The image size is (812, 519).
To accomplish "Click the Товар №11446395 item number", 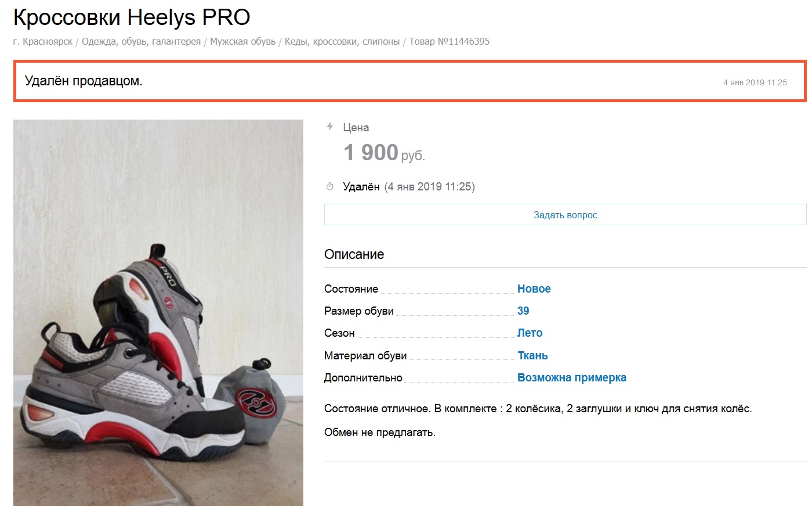I will click(449, 42).
